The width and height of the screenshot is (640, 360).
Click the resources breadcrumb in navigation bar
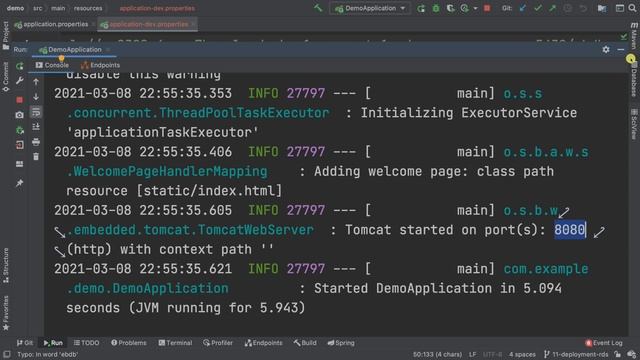tap(88, 8)
